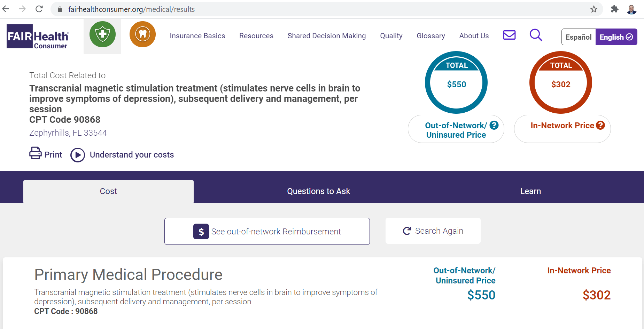Open Shared Decision Making menu item
This screenshot has height=329, width=644.
(x=326, y=36)
